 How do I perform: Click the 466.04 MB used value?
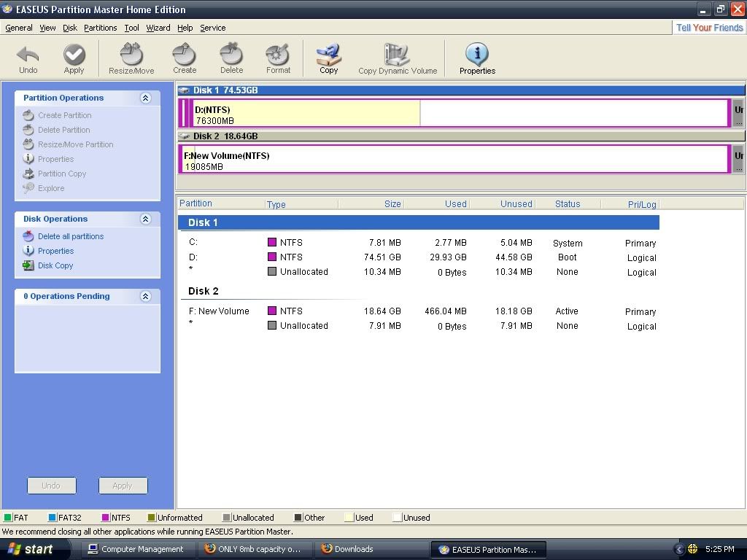(x=446, y=311)
